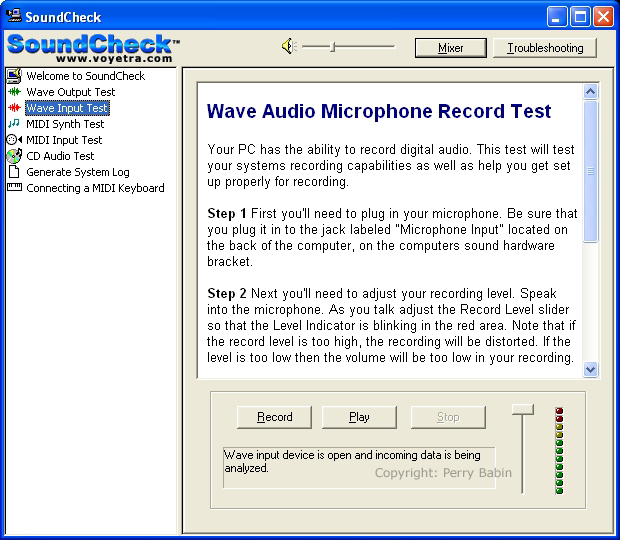The height and width of the screenshot is (540, 620).
Task: Click the Wave Audio Microphone Record Test heading
Action: pos(379,111)
